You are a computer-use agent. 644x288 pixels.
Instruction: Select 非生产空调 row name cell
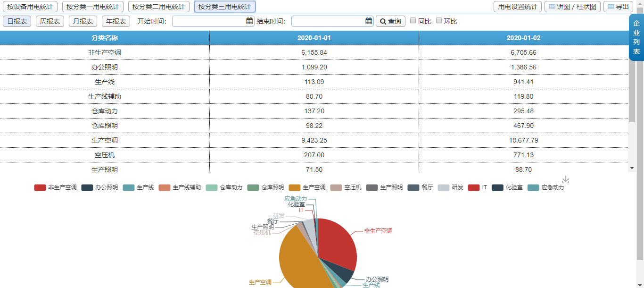pyautogui.click(x=105, y=52)
